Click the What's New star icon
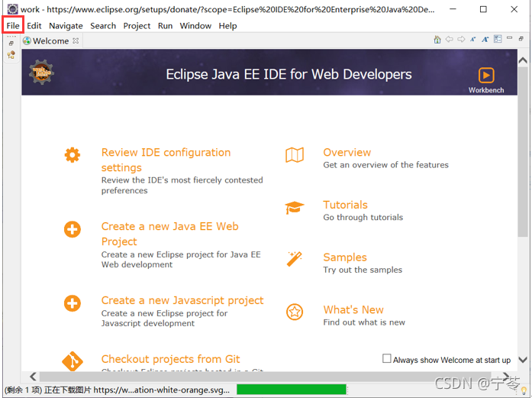Image resolution: width=532 pixels, height=398 pixels. click(x=295, y=312)
